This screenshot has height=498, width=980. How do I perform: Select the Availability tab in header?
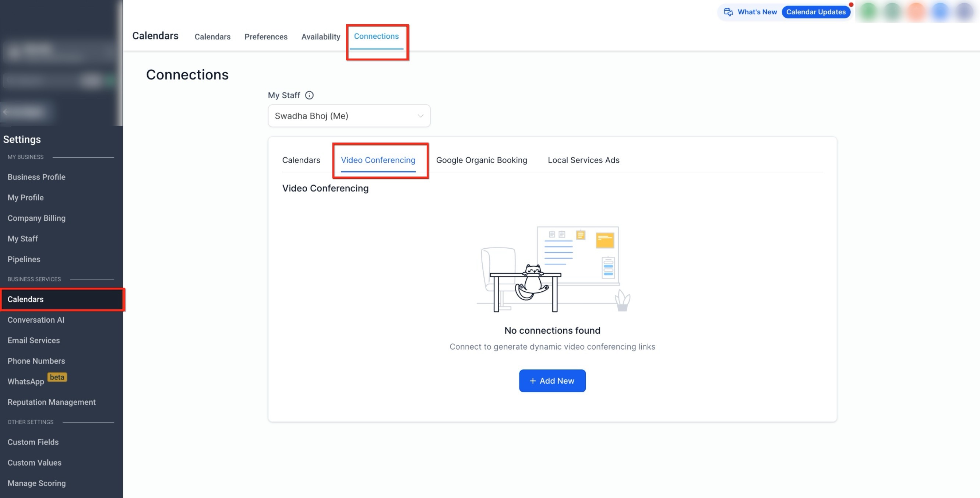pos(320,37)
